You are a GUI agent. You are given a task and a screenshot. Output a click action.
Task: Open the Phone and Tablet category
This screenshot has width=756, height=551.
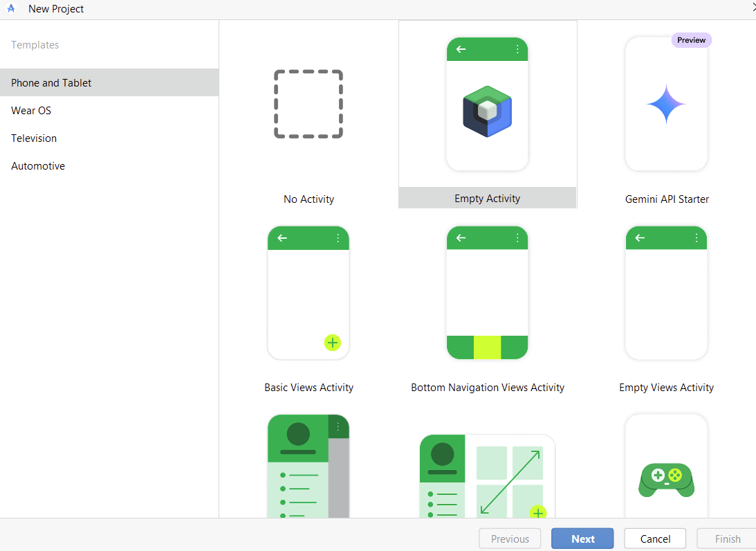[x=51, y=82]
